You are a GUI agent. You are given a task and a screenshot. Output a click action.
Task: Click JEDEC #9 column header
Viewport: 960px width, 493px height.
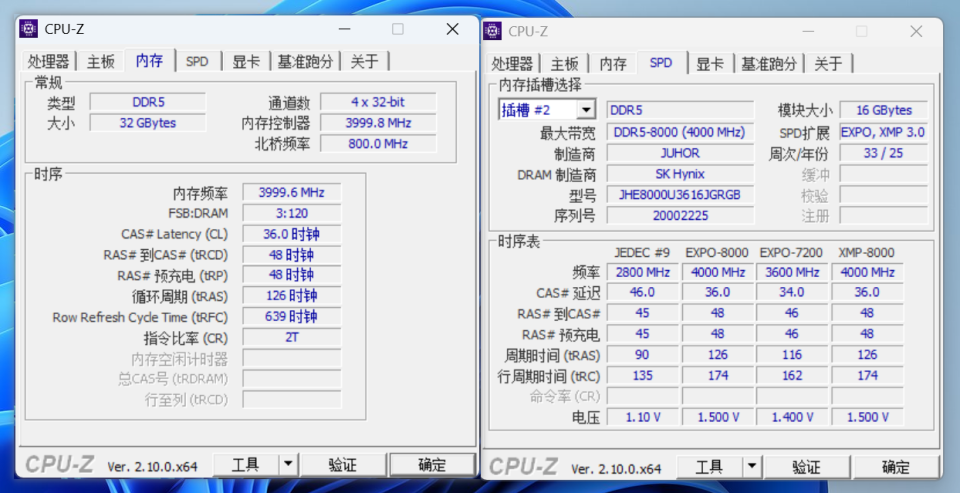(x=642, y=253)
